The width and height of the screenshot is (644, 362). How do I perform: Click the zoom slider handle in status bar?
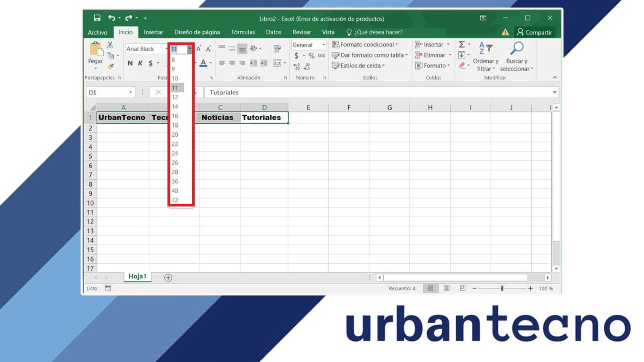[x=502, y=288]
